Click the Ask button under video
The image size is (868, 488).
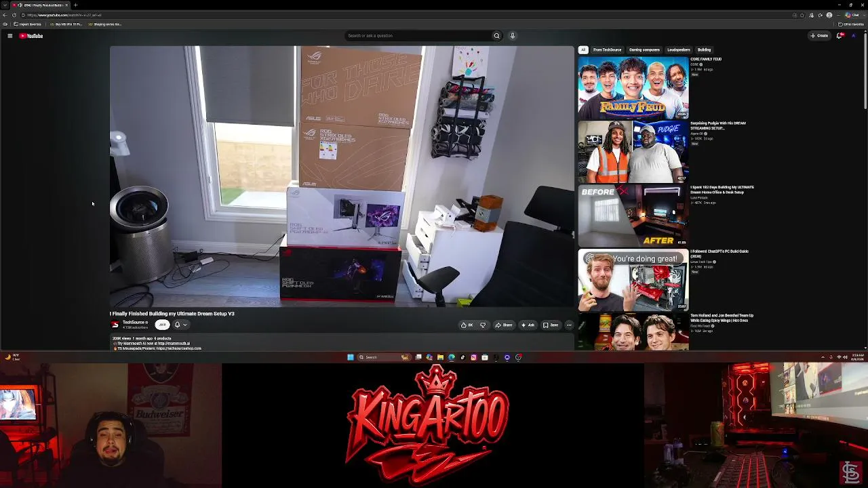[x=528, y=325]
